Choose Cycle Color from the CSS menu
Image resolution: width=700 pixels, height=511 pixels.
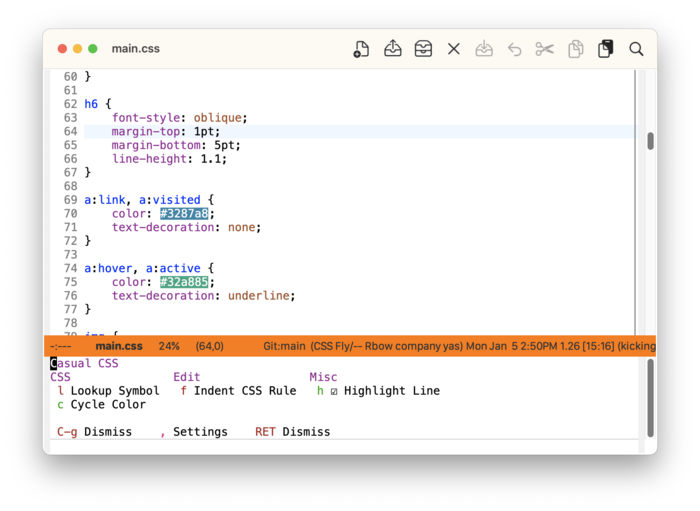107,405
